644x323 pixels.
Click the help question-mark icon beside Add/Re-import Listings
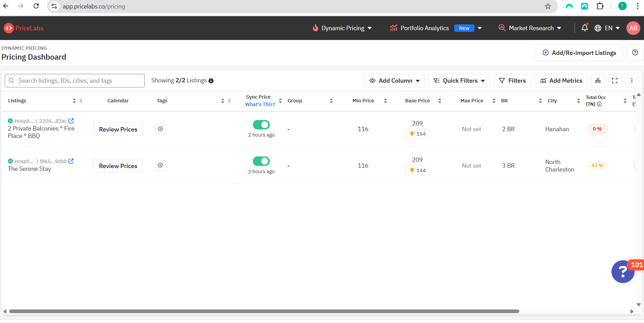[635, 53]
